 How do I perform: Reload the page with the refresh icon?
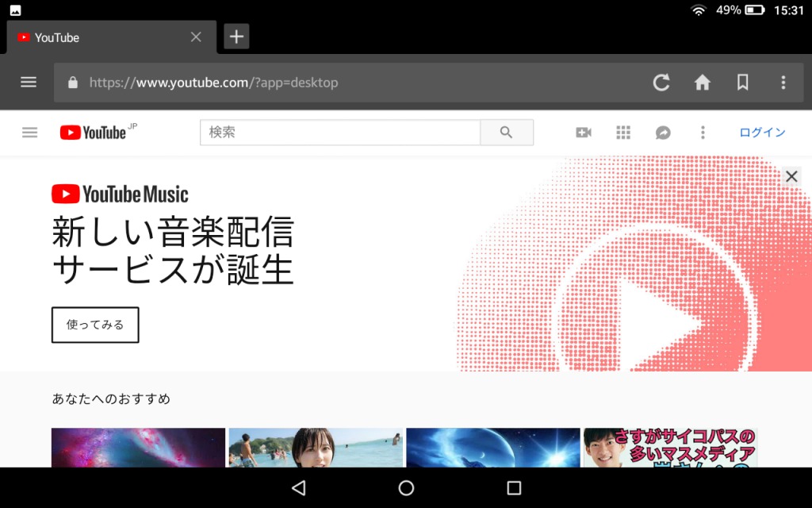[x=661, y=82]
